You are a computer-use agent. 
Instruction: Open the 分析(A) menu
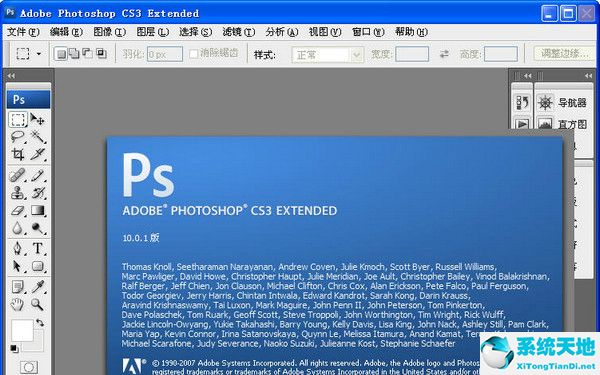282,32
